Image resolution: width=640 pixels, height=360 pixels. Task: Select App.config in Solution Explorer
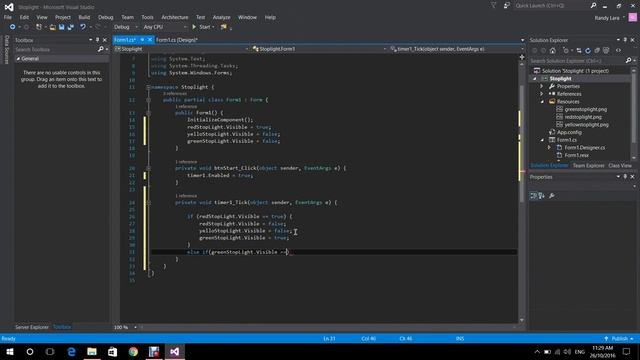coord(569,132)
